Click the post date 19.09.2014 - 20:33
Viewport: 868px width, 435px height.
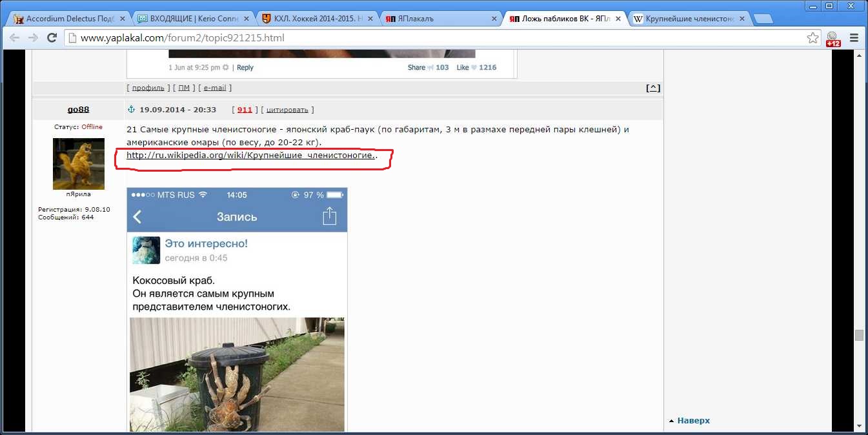178,110
